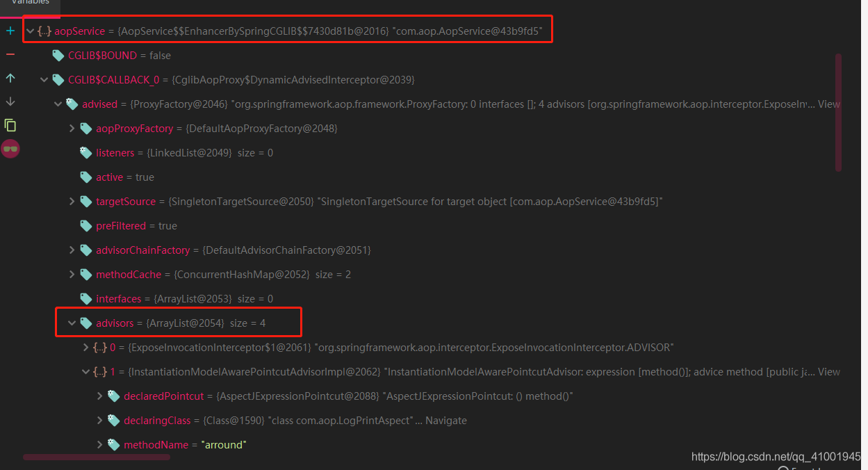Screen dimensions: 868x470
Task: Collapse the CGLIB$CALLBACK_0 node
Action: [44, 80]
